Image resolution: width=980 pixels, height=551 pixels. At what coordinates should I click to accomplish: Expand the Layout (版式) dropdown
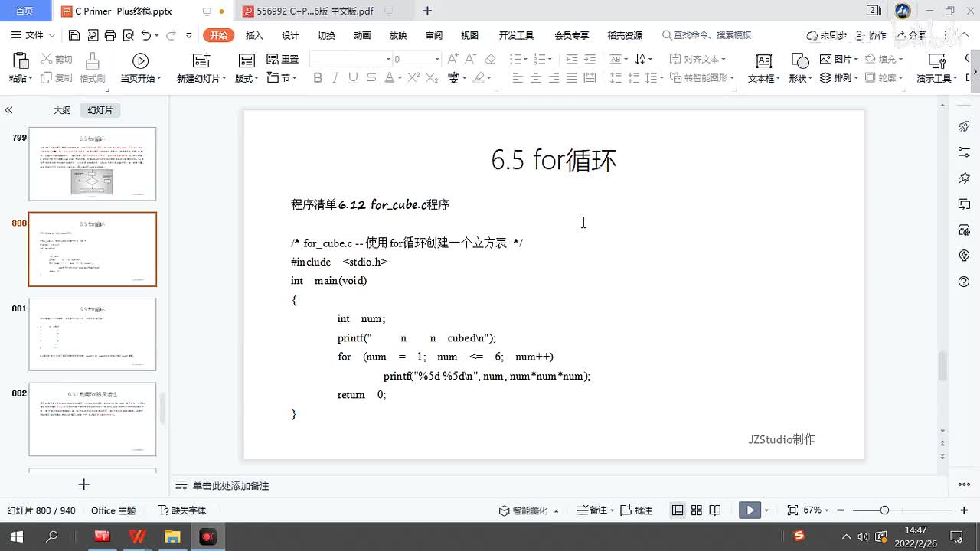pyautogui.click(x=257, y=79)
